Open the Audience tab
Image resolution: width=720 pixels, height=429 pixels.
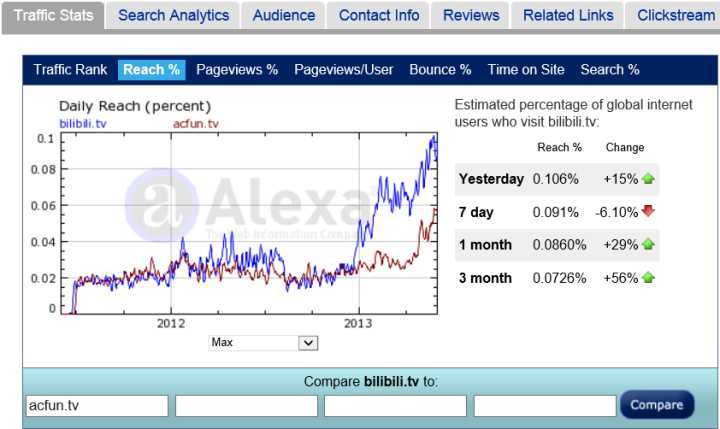pos(284,16)
